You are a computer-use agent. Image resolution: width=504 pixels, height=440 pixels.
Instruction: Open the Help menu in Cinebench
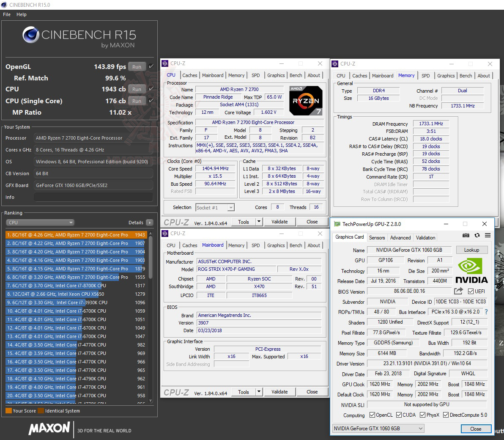(x=22, y=14)
